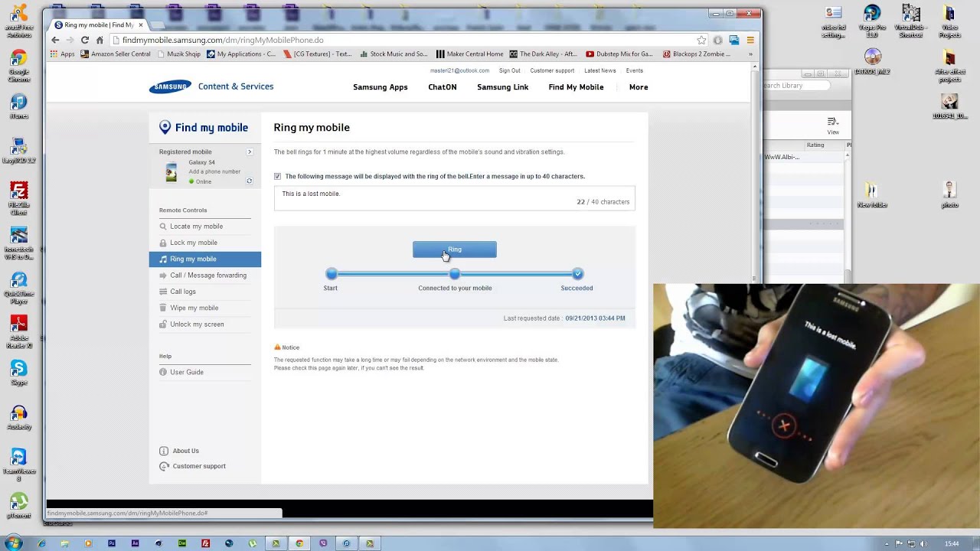Open Audacity desktop shortcut
980x551 pixels.
[x=19, y=418]
